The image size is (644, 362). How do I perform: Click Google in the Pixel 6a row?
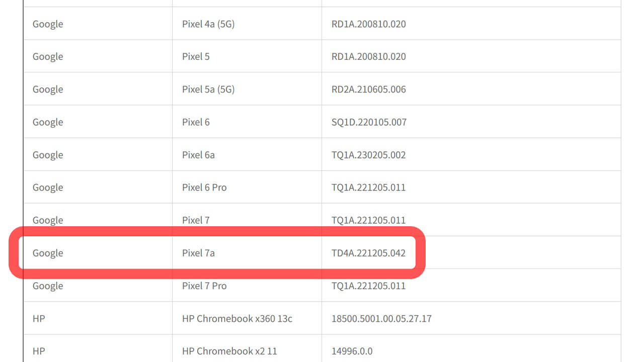tap(48, 155)
